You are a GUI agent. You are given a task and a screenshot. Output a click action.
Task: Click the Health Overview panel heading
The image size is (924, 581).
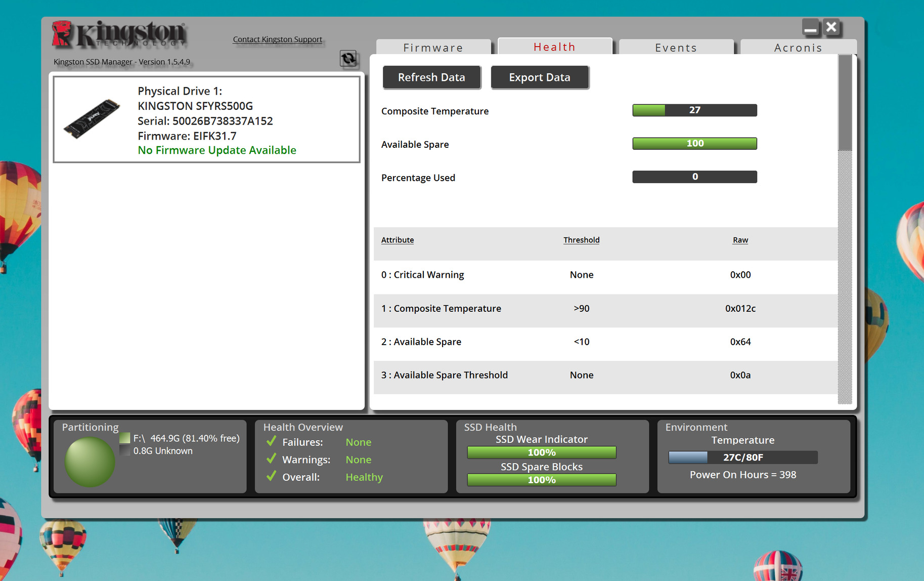point(303,427)
